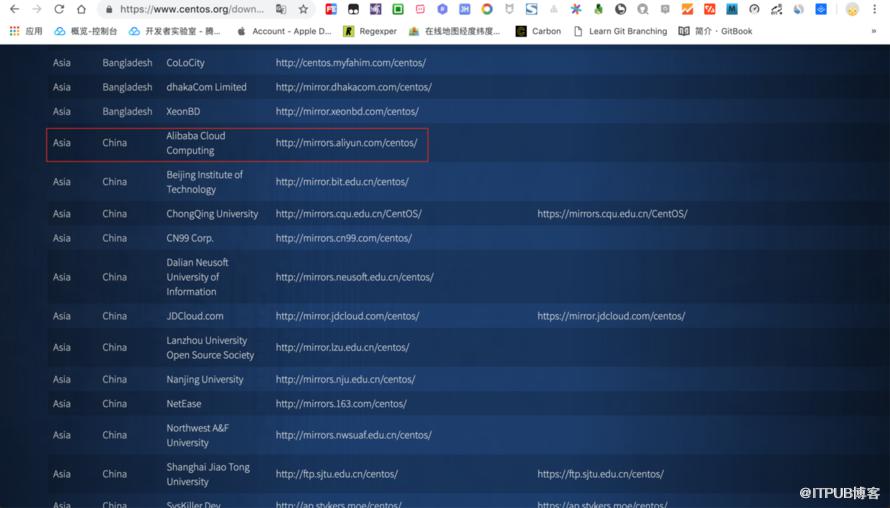Open the mirror.bit.edu.cn mirror link

coord(342,182)
